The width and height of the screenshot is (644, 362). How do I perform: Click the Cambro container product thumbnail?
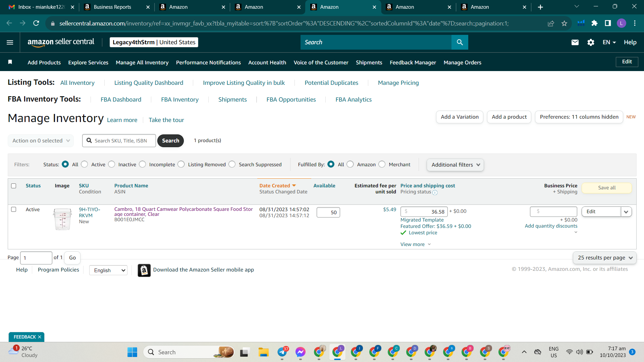(62, 219)
